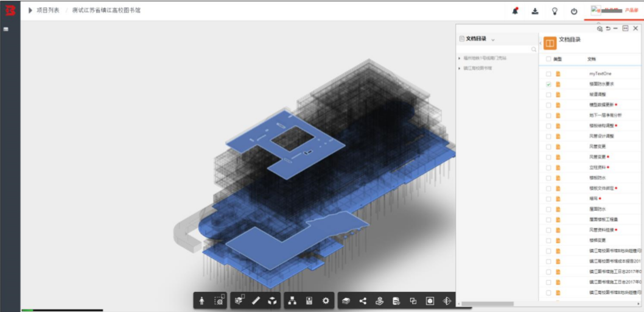Click the panel's undo arrow icon
644x312 pixels.
(x=608, y=29)
